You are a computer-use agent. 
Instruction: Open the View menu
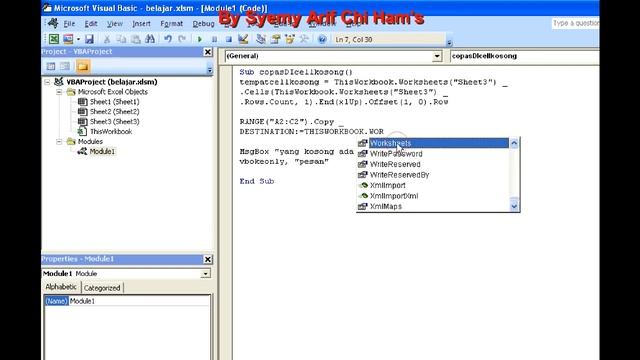point(115,24)
